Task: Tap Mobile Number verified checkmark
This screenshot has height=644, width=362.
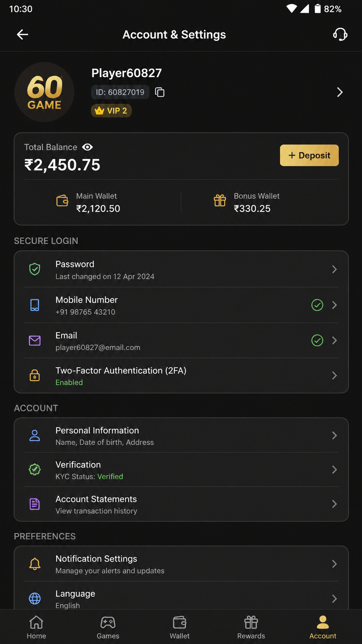Action: [317, 305]
